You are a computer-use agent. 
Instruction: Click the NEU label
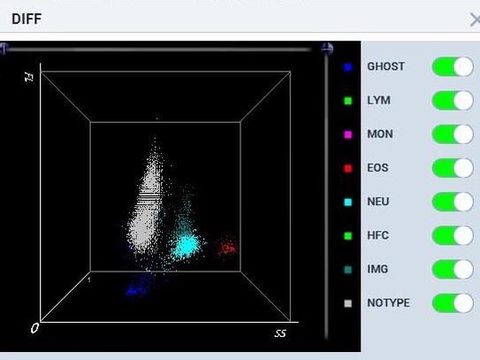click(378, 201)
